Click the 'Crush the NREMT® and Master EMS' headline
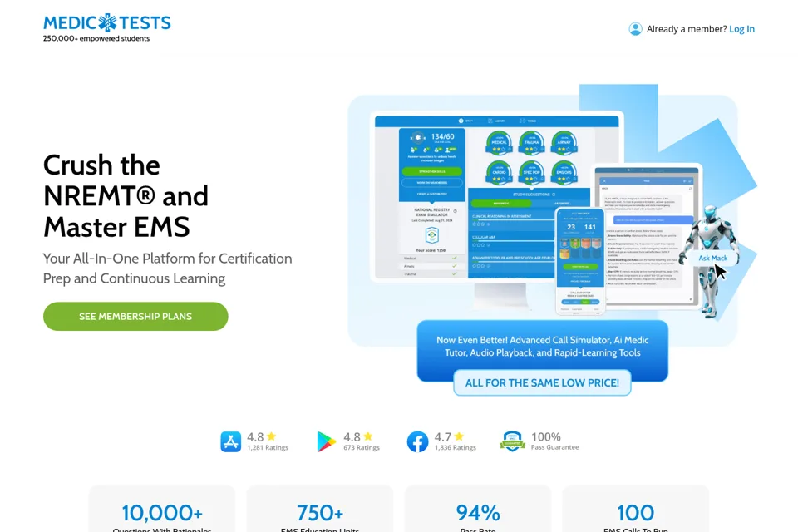 pos(126,196)
